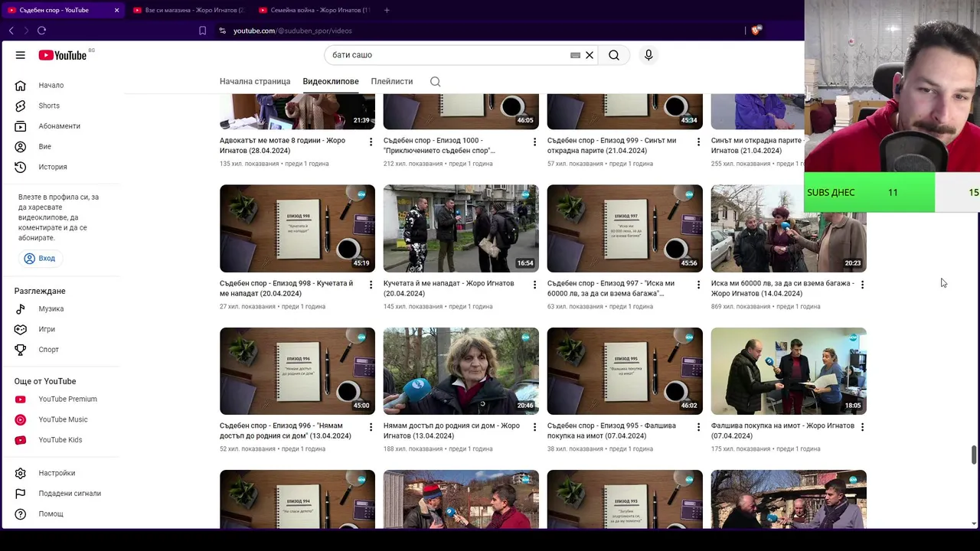
Task: Open options for Иска ми 60000 лв Жоро Игнатов
Action: (x=862, y=285)
